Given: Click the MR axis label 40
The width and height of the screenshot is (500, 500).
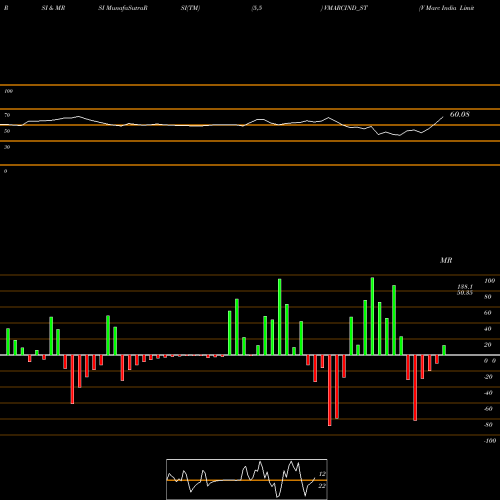Looking at the screenshot, I should (488, 329).
